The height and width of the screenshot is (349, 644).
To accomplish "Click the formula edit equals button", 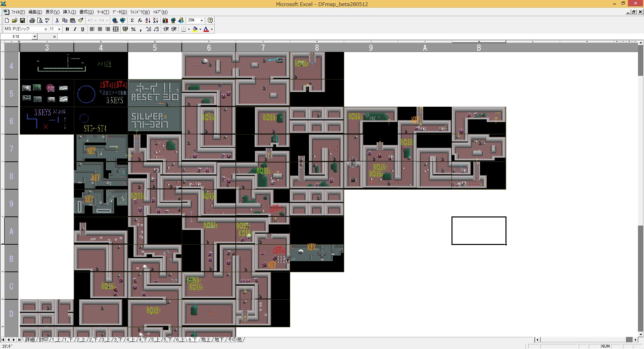I will tap(54, 37).
